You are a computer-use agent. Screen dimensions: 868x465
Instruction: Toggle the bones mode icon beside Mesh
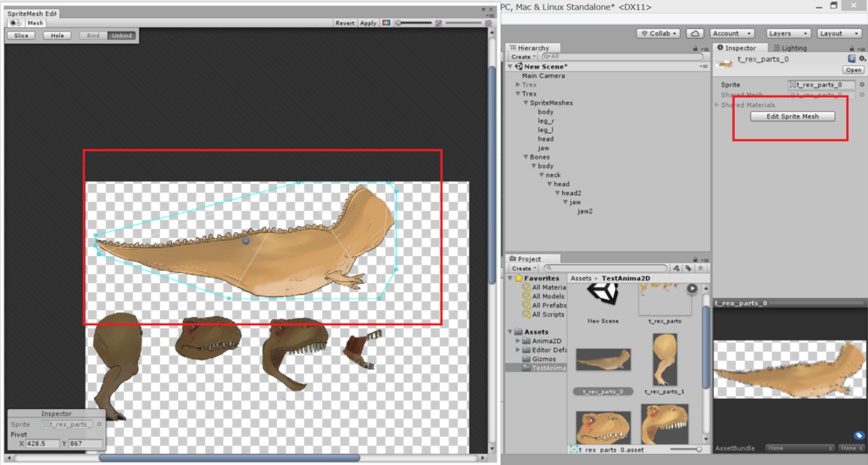click(x=15, y=23)
